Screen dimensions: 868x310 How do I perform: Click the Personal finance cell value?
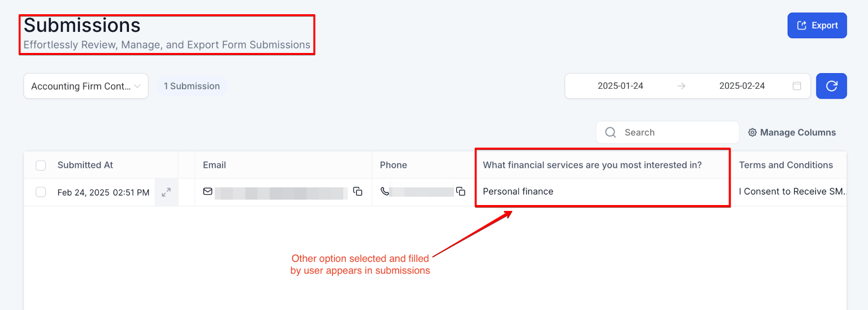point(518,191)
